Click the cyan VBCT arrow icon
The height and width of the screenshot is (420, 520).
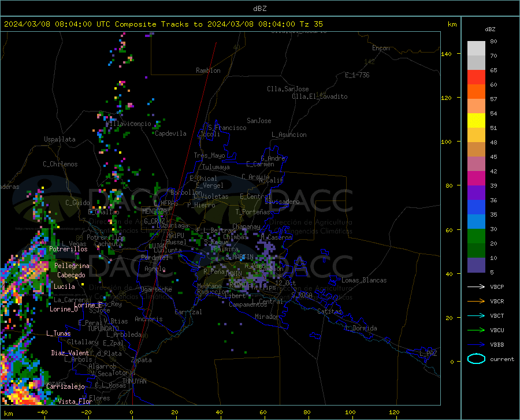coord(476,315)
